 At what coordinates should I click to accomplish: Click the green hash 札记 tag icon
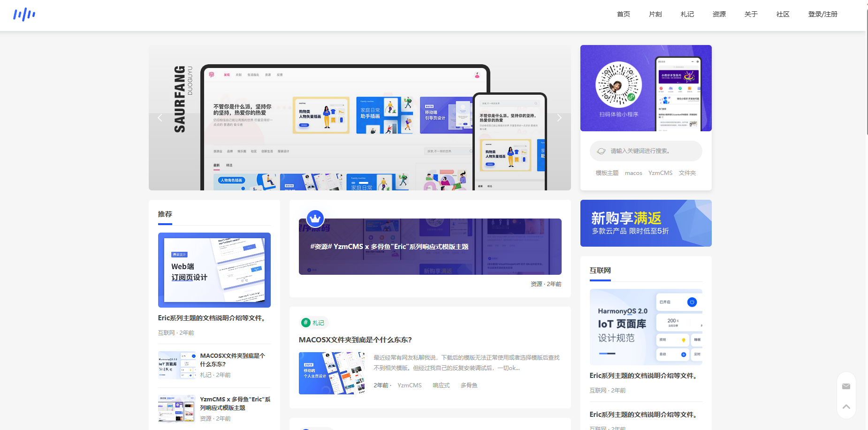pos(306,323)
